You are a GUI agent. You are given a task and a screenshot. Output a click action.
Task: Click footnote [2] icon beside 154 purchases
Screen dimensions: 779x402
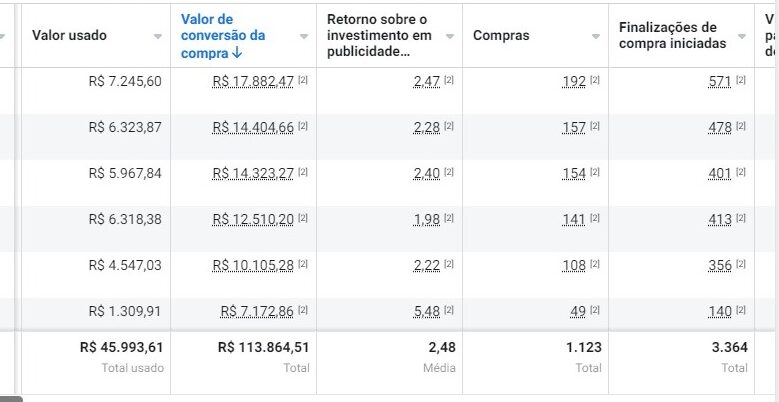point(595,173)
